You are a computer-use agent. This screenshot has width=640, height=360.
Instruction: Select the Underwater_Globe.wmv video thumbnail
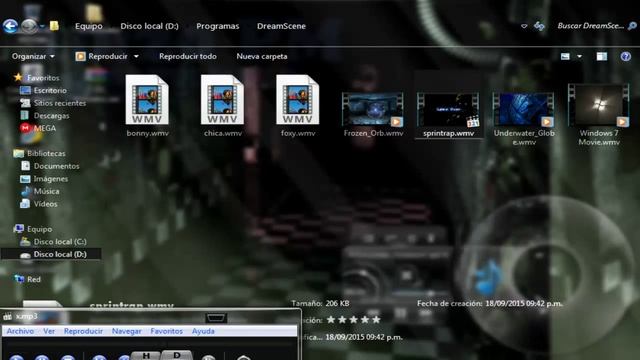point(524,109)
